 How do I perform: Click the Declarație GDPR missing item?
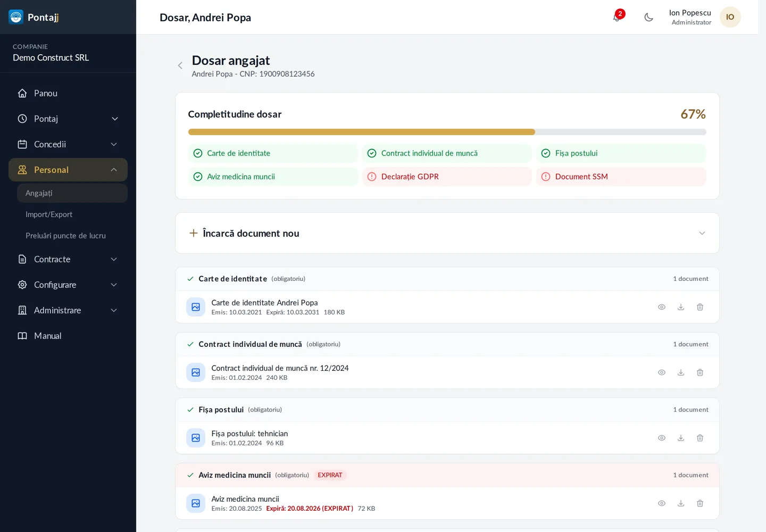coord(447,177)
